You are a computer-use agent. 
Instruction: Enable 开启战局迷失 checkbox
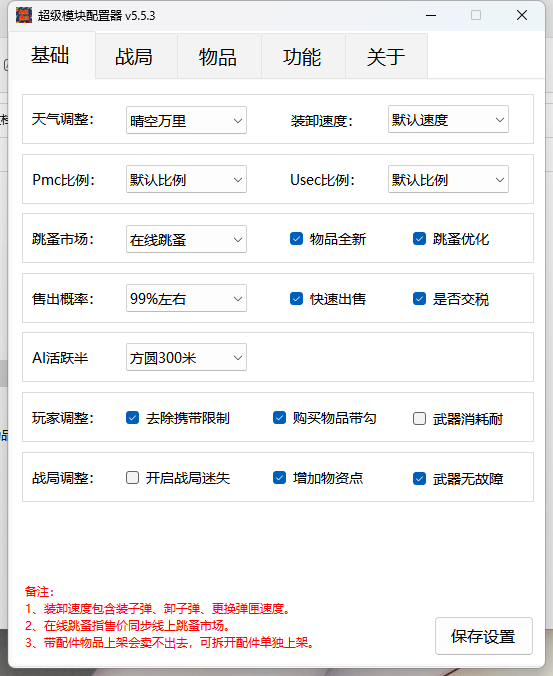click(x=132, y=478)
